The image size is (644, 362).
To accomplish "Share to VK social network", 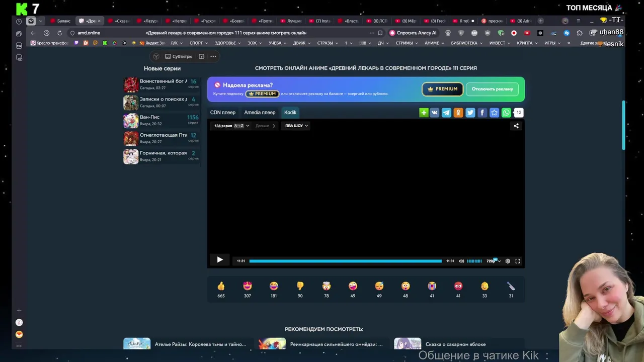I will [435, 113].
